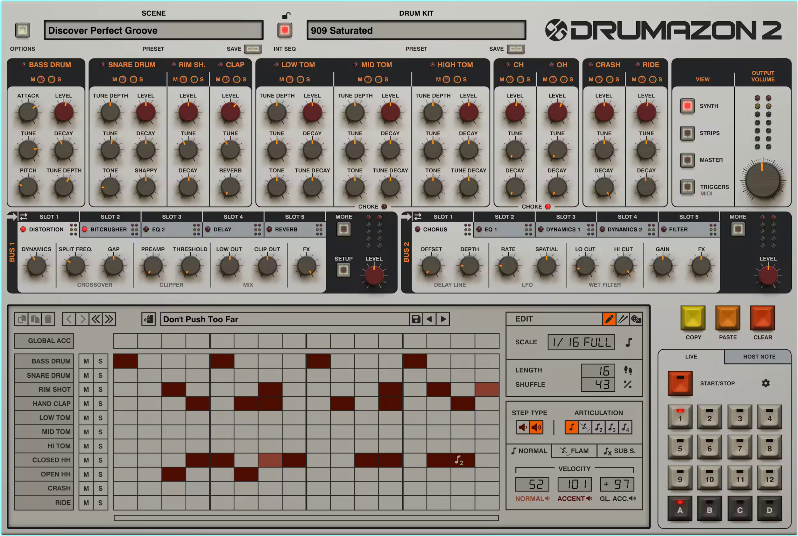
Task: Open the pattern name Don't Push Too Far
Action: click(x=285, y=319)
